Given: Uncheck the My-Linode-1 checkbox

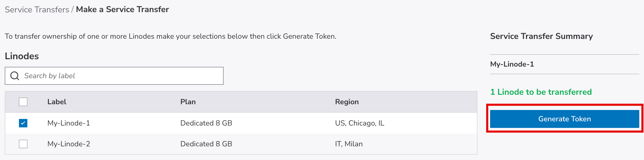Looking at the screenshot, I should 23,123.
